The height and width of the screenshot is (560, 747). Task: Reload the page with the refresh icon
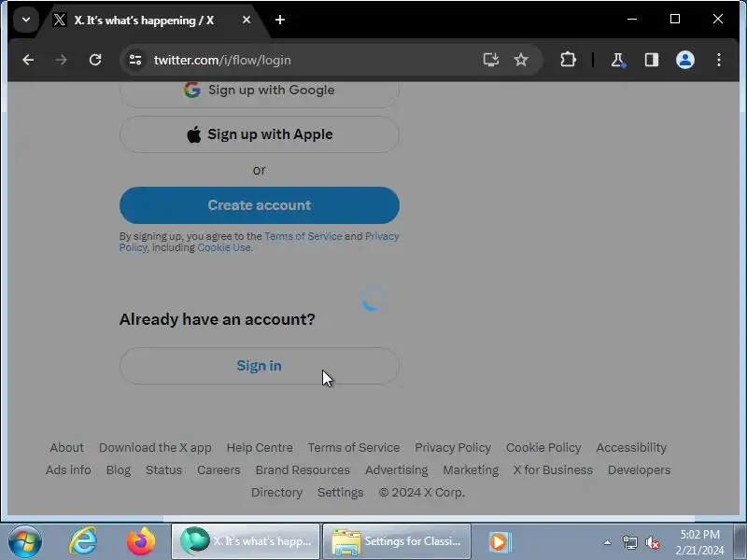[x=95, y=60]
